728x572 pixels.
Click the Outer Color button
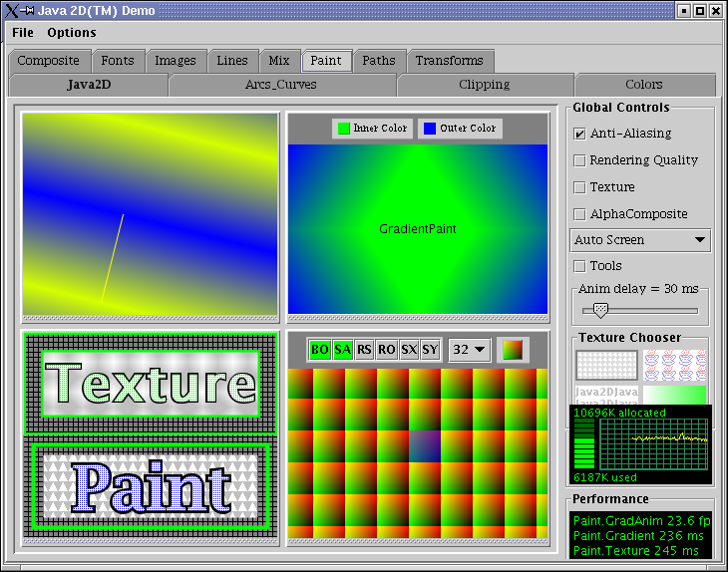(459, 129)
